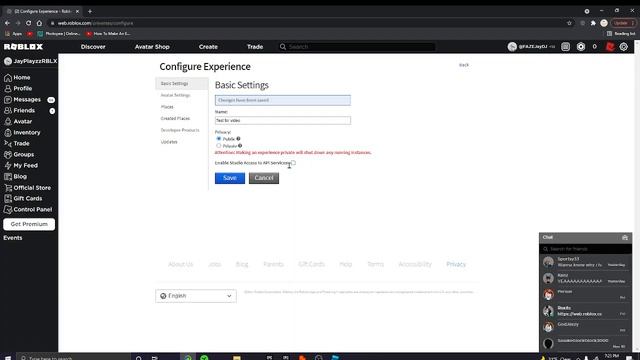640x360 pixels.
Task: Click the Roblox search box
Action: coord(357,47)
